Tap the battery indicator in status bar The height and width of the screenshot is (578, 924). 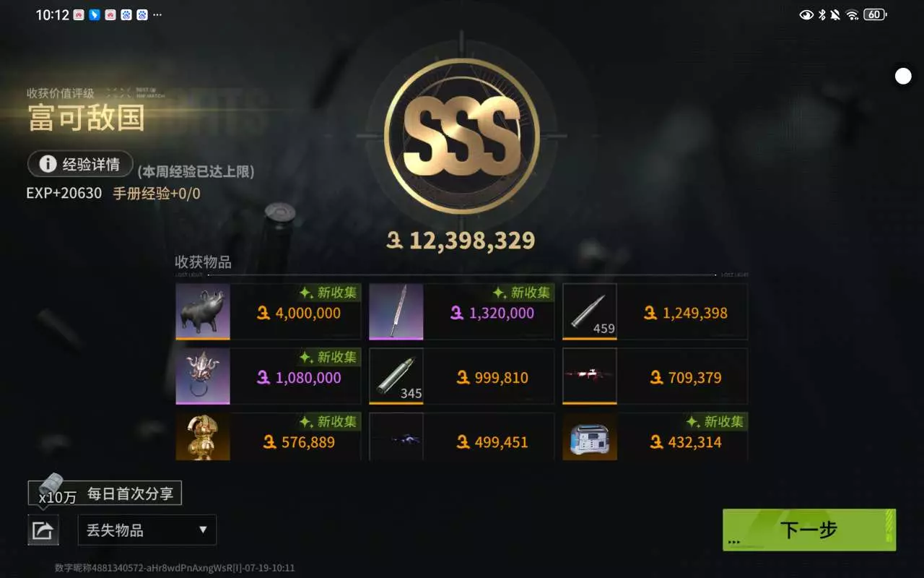(x=875, y=14)
